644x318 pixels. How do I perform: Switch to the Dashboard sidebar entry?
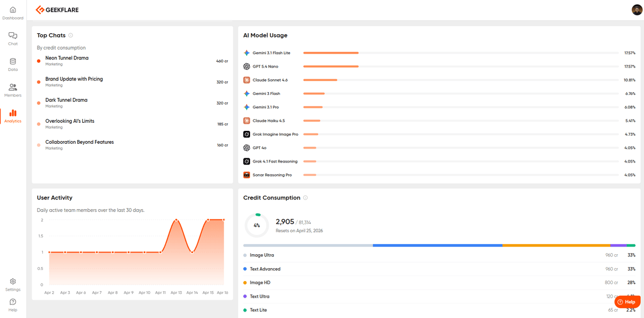tap(12, 10)
